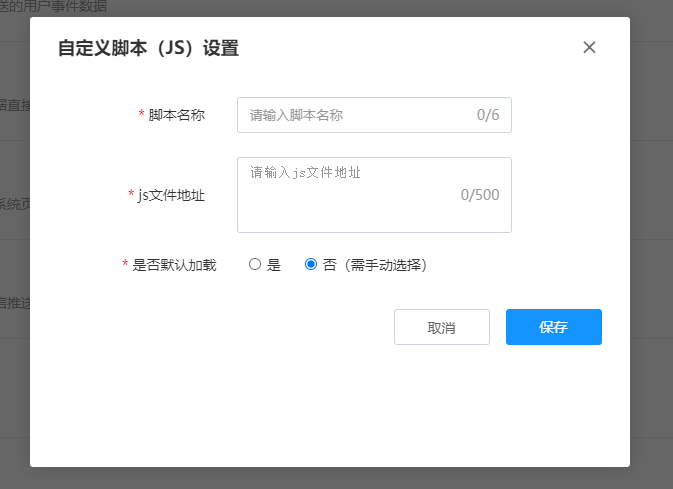The height and width of the screenshot is (489, 673).
Task: Click the 是否默认加载 label
Action: coord(174,265)
